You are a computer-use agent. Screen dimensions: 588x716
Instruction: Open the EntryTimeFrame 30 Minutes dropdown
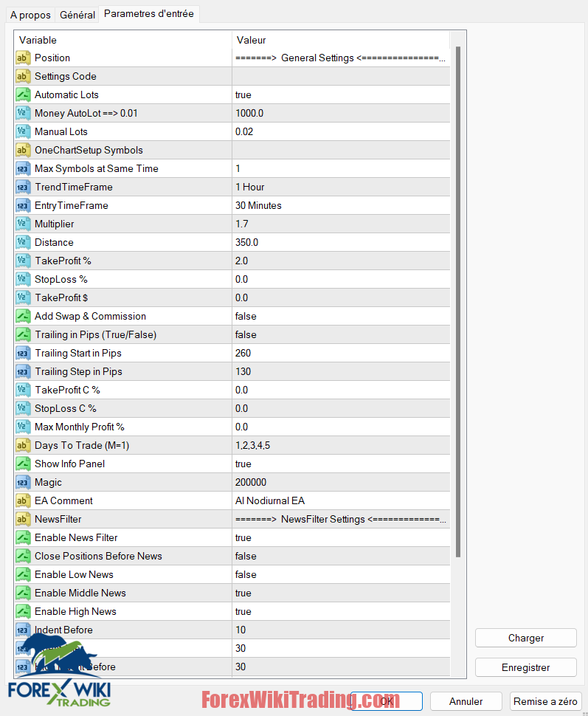pos(341,205)
